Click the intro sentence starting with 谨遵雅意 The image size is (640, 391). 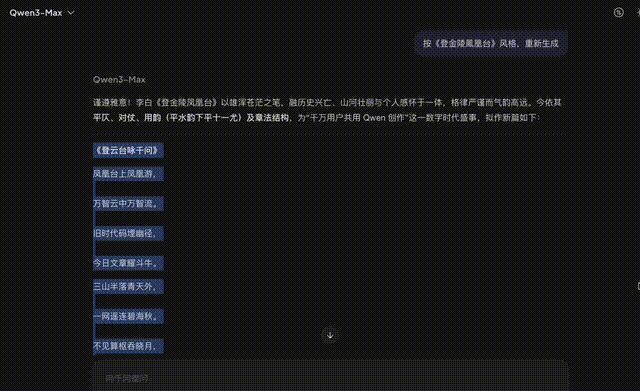tap(327, 110)
